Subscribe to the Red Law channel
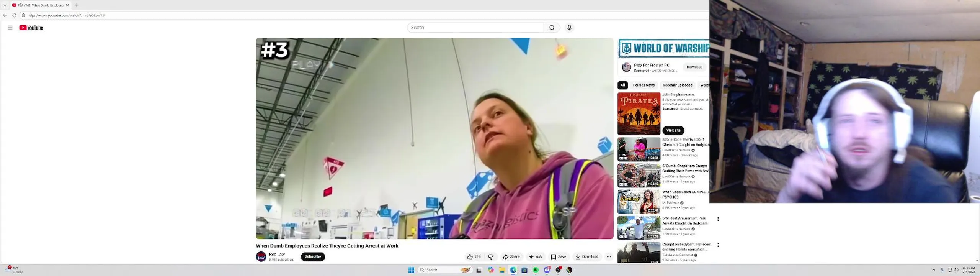 point(313,257)
